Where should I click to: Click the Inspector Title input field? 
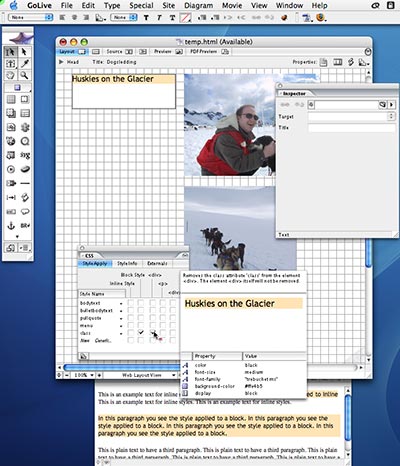tap(352, 128)
